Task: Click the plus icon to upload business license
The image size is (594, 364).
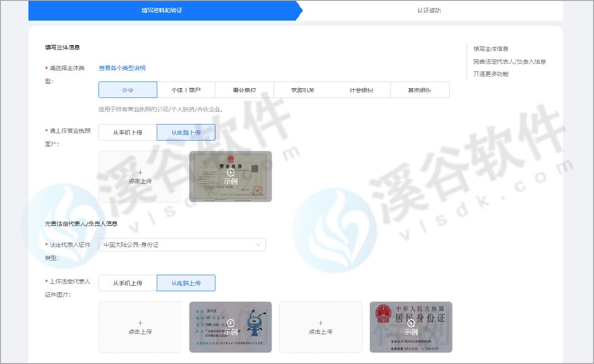Action: coord(140,173)
